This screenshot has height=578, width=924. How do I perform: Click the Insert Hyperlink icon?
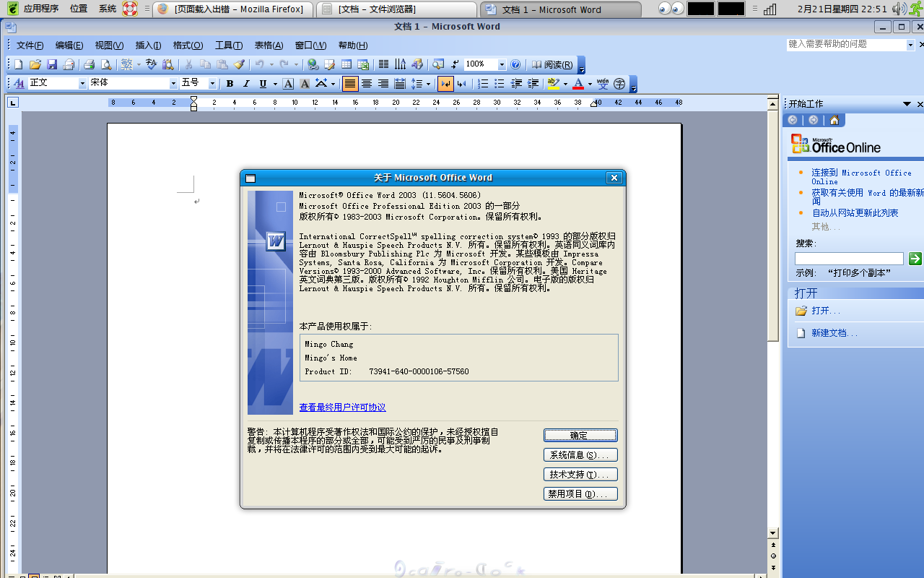(x=313, y=64)
